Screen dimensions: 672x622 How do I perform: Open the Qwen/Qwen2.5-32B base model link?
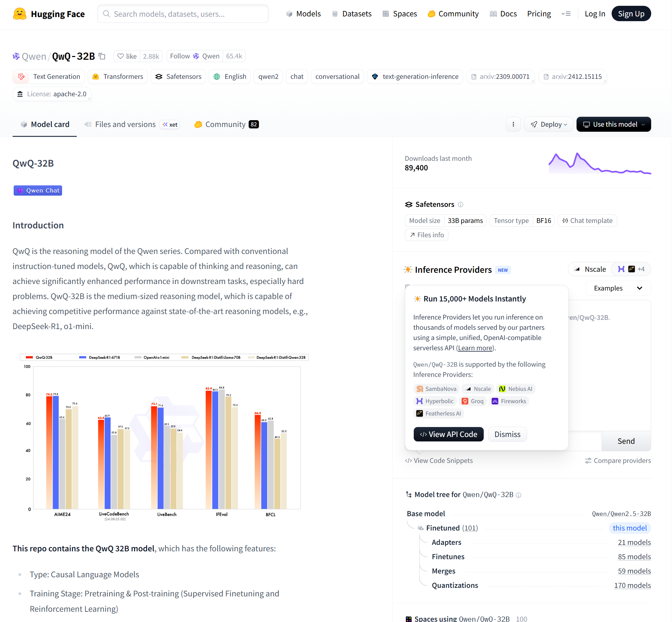click(621, 514)
